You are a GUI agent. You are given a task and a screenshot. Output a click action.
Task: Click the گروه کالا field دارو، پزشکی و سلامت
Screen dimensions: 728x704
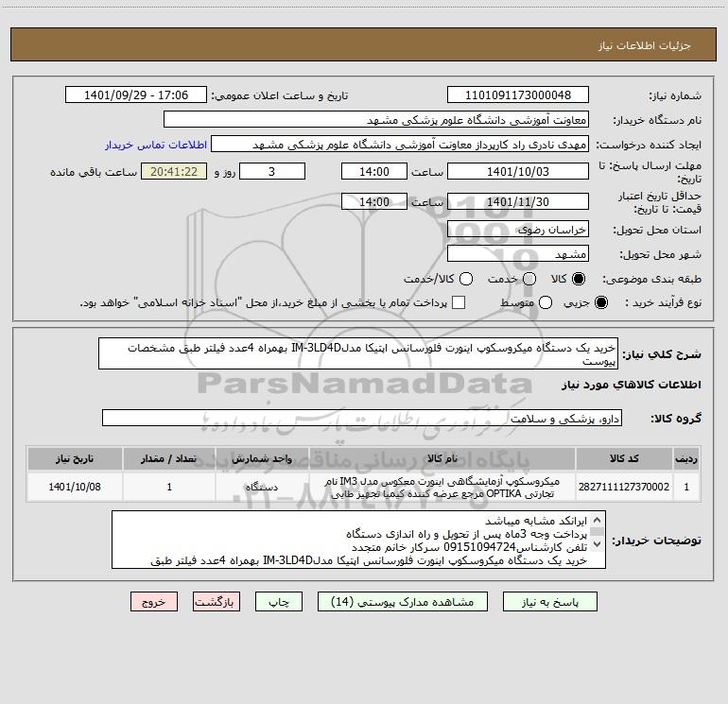tap(362, 418)
